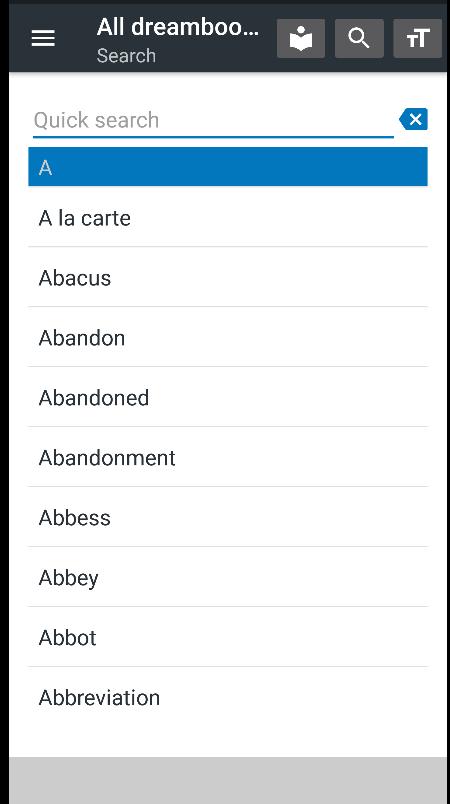
Task: Focus the Quick search input field
Action: (213, 120)
